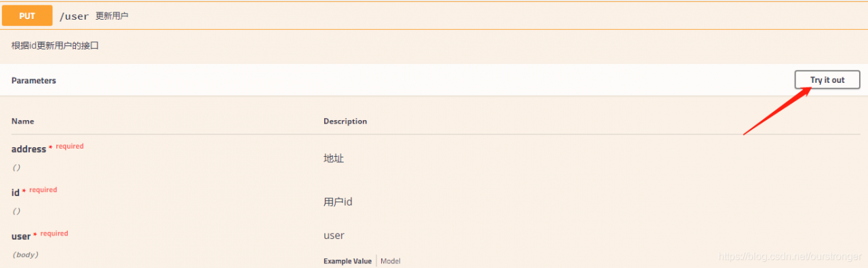The image size is (868, 268).
Task: Click the Description column header
Action: pos(345,121)
